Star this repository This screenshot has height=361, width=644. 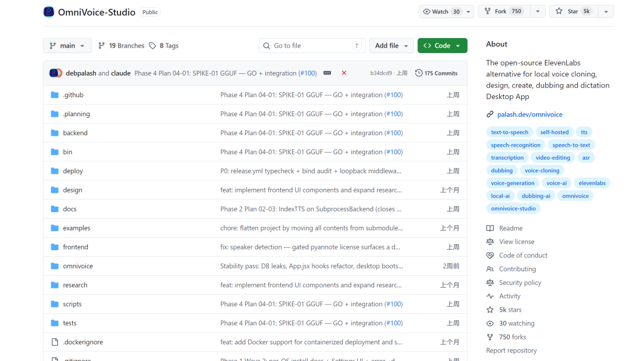point(574,11)
